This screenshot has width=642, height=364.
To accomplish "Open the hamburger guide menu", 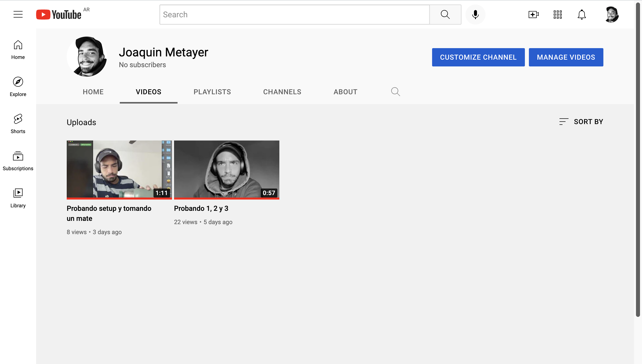I will click(x=18, y=14).
